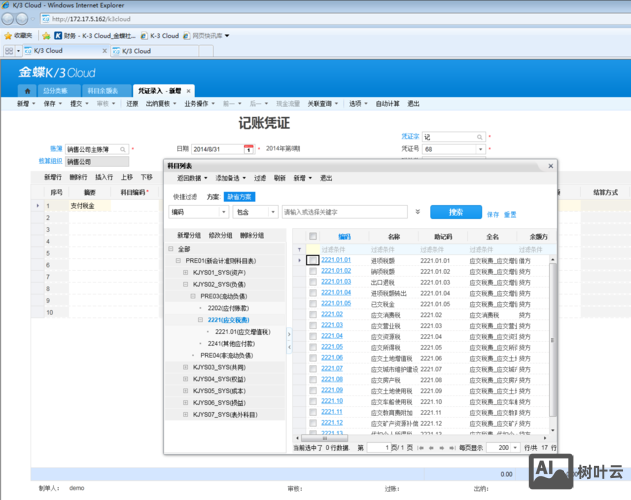Collapse the KJYS02_SYS(负债) tree node
Image resolution: width=631 pixels, height=500 pixels.
[x=186, y=284]
